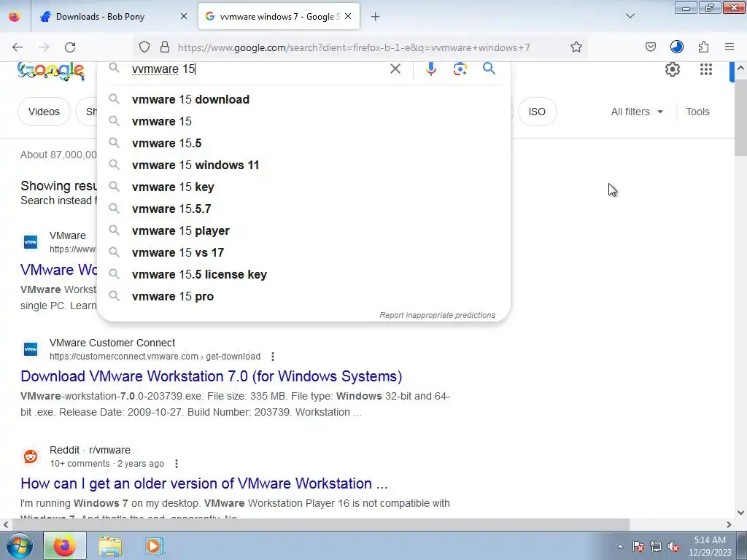The height and width of the screenshot is (560, 747).
Task: Open the Firefox hamburger application menu
Action: pyautogui.click(x=729, y=47)
